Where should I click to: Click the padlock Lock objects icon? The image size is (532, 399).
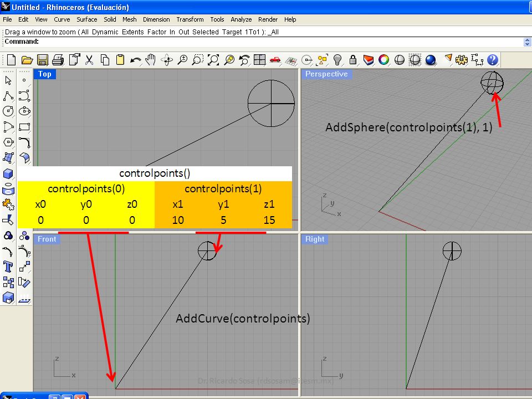click(x=353, y=60)
